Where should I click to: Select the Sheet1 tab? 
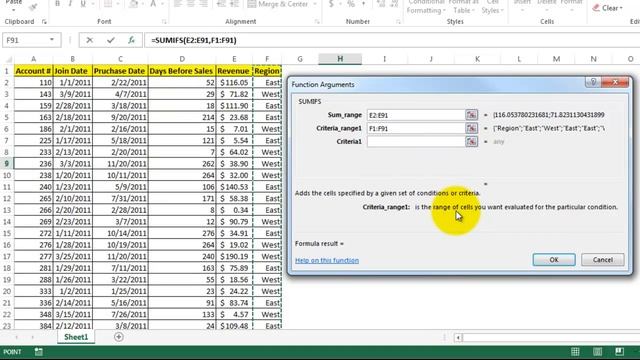[76, 337]
